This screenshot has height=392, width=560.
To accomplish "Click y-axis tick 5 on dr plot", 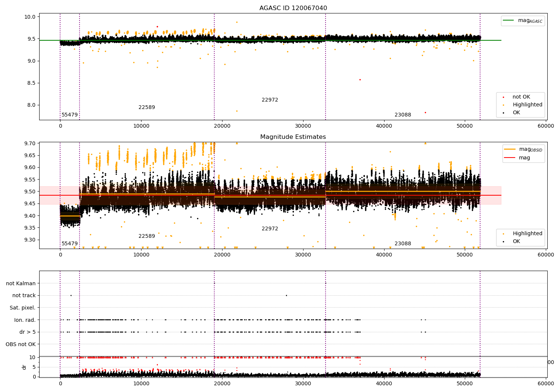I will point(34,367).
